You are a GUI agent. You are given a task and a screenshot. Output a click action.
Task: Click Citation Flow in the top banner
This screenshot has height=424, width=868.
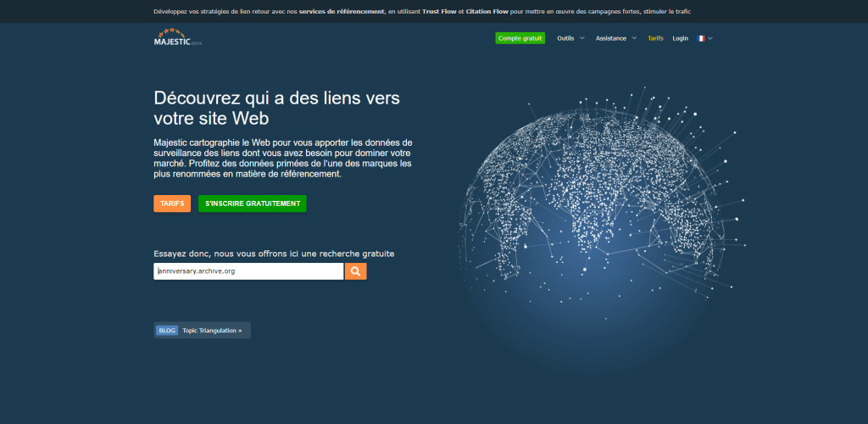pos(487,12)
